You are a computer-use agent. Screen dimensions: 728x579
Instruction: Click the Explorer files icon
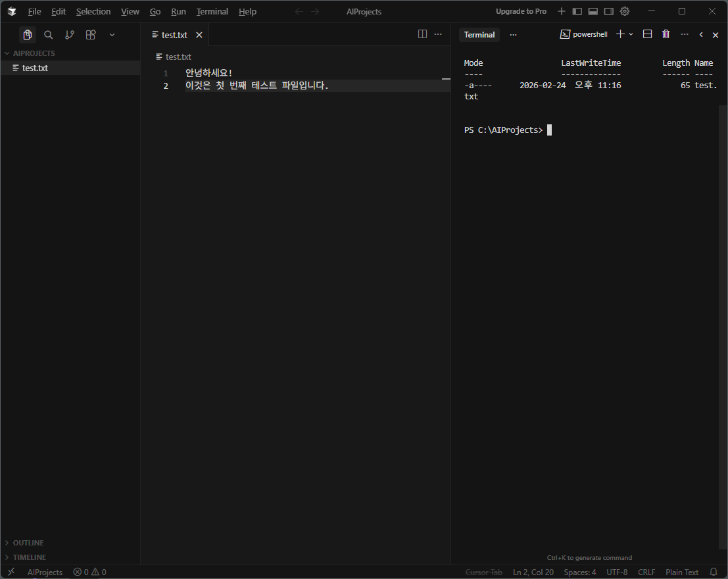point(27,35)
